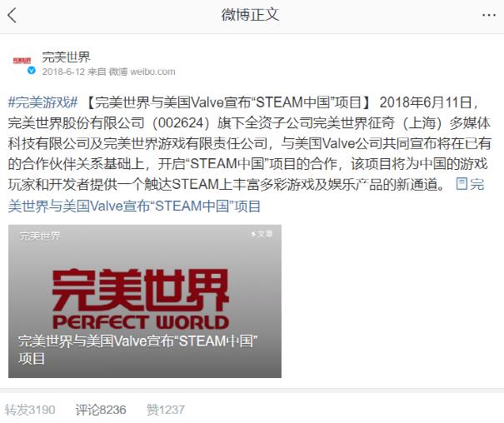The height and width of the screenshot is (423, 504).
Task: Open the 微博 weibo.com source link
Action: click(x=142, y=72)
